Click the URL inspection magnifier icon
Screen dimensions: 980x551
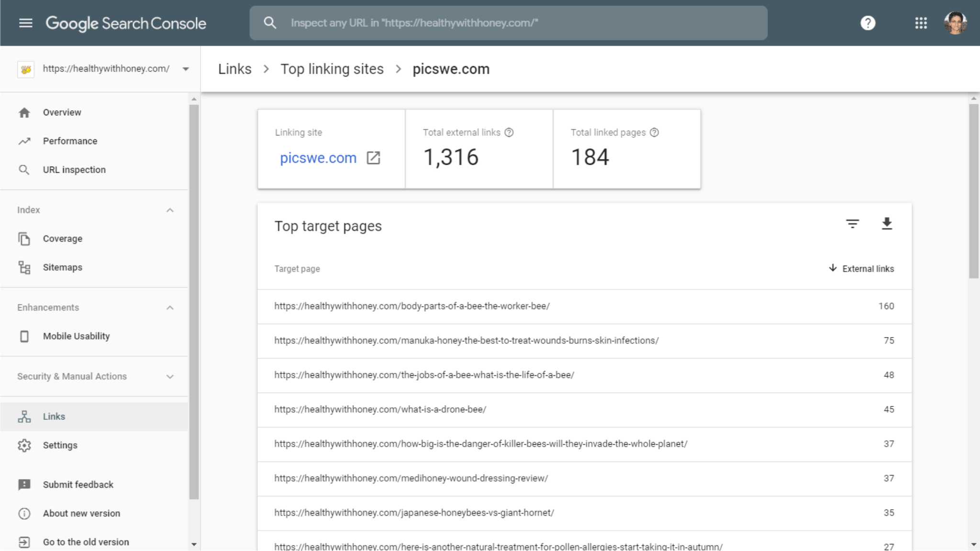coord(24,170)
